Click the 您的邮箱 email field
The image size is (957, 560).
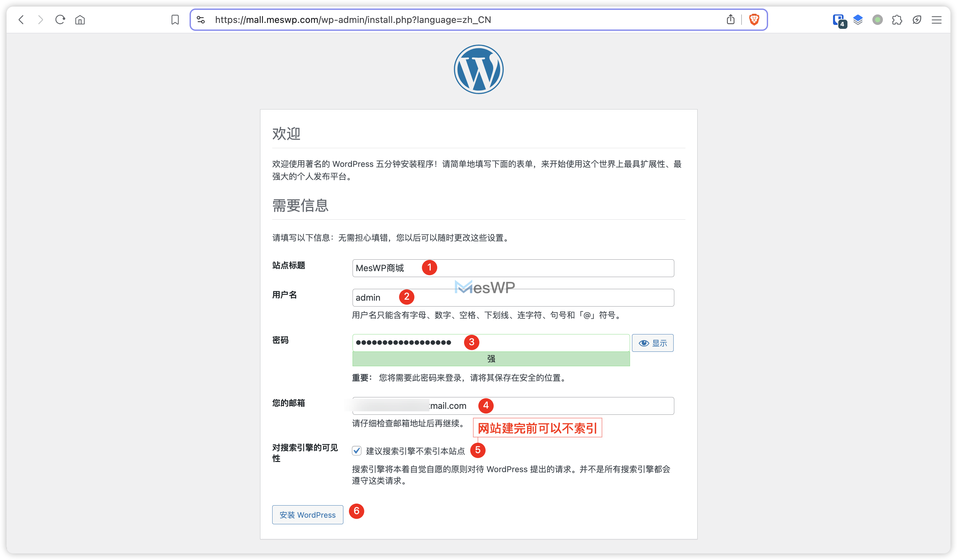[x=513, y=406]
